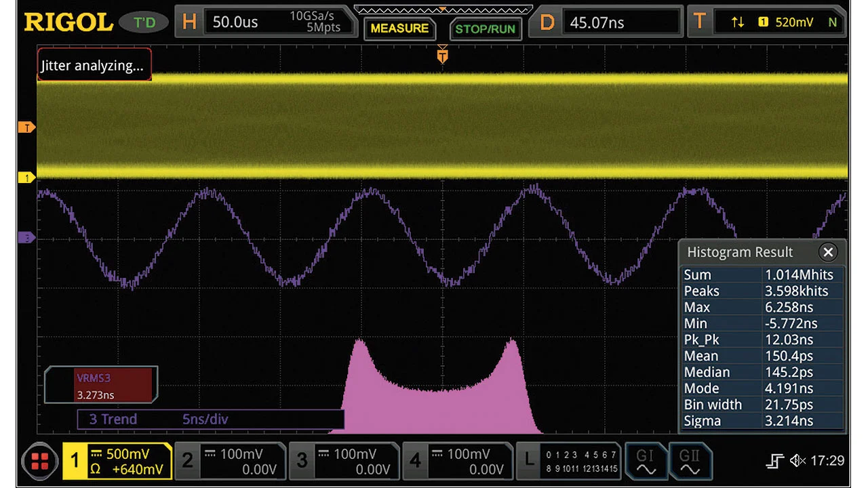Screen dimensions: 868x488
Task: Click the GII signal generator icon
Action: point(690,462)
